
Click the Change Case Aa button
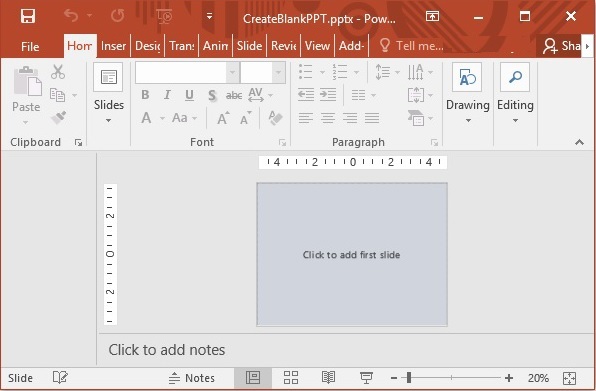[x=180, y=118]
